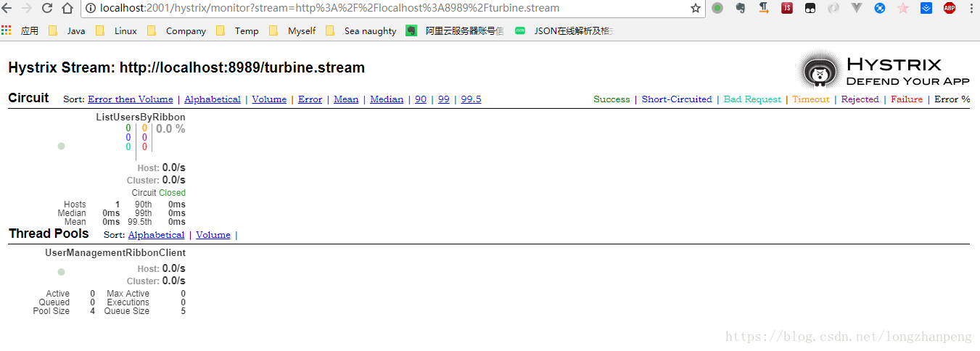
Task: Open the Myself bookmarks folder
Action: [x=292, y=30]
